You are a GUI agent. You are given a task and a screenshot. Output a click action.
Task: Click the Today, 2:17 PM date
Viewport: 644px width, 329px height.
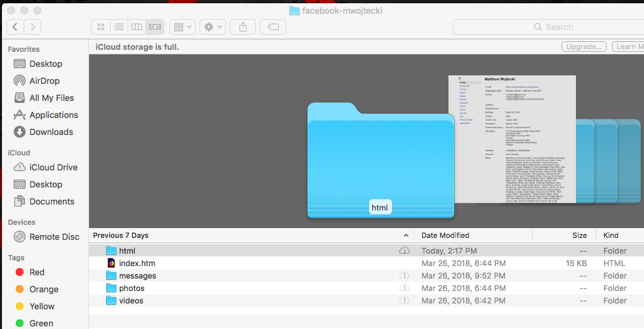(x=449, y=250)
